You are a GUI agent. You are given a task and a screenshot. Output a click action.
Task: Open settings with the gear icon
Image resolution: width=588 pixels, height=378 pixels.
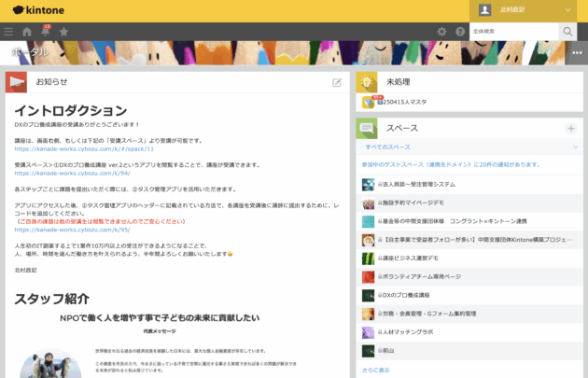pyautogui.click(x=442, y=32)
